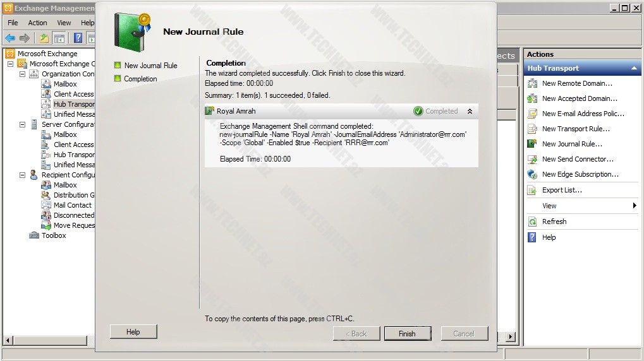
Task: Click the Help button in wizard
Action: coord(133,332)
